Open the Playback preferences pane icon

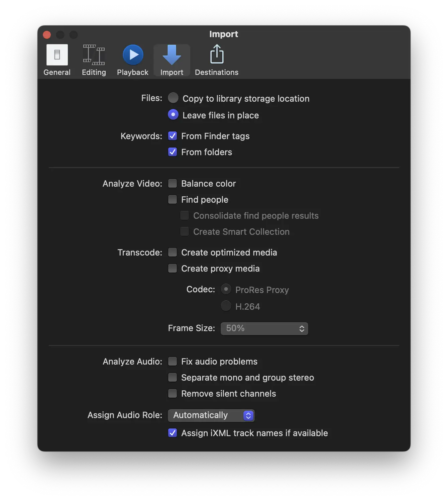pyautogui.click(x=133, y=55)
